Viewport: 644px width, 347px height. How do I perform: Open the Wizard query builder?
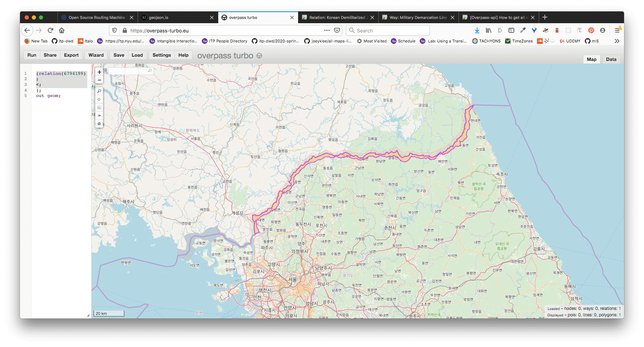(x=96, y=55)
